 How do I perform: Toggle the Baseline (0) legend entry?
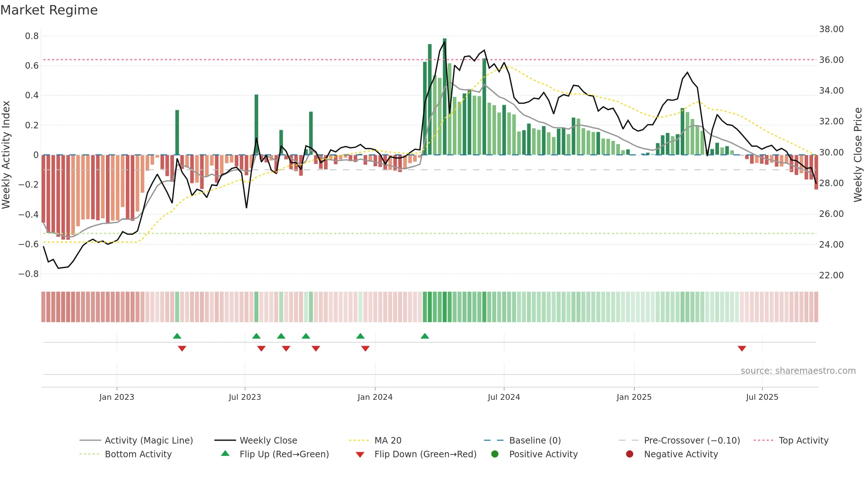click(x=522, y=440)
